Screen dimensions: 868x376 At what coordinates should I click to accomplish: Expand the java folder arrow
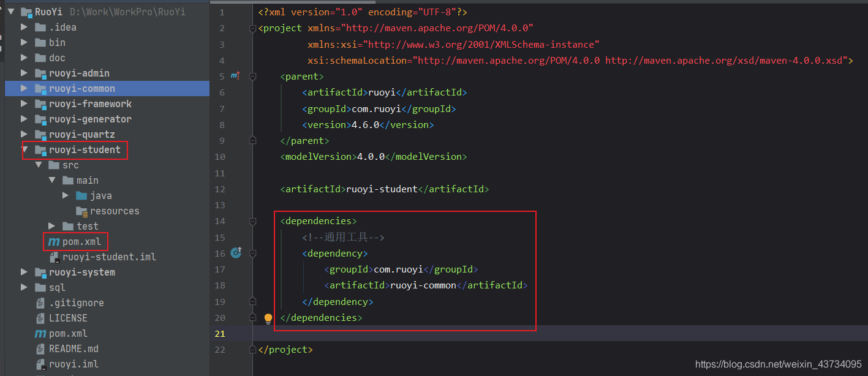click(x=66, y=195)
